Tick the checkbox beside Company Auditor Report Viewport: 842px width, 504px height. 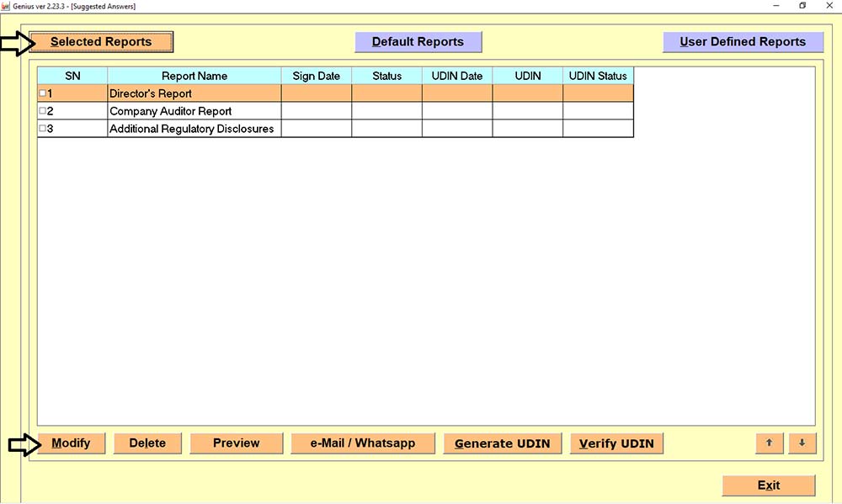[x=40, y=110]
